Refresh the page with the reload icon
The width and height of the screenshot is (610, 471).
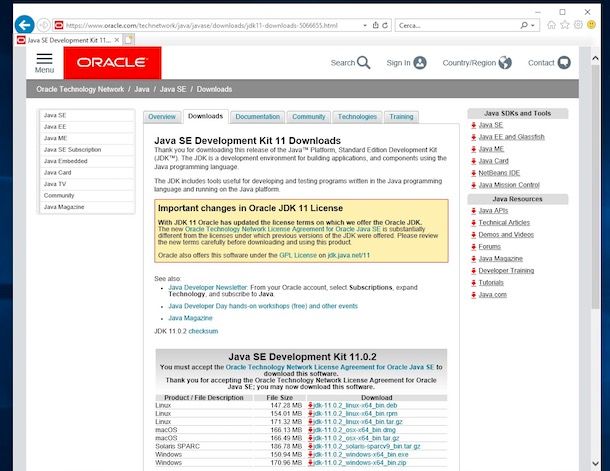click(x=385, y=25)
